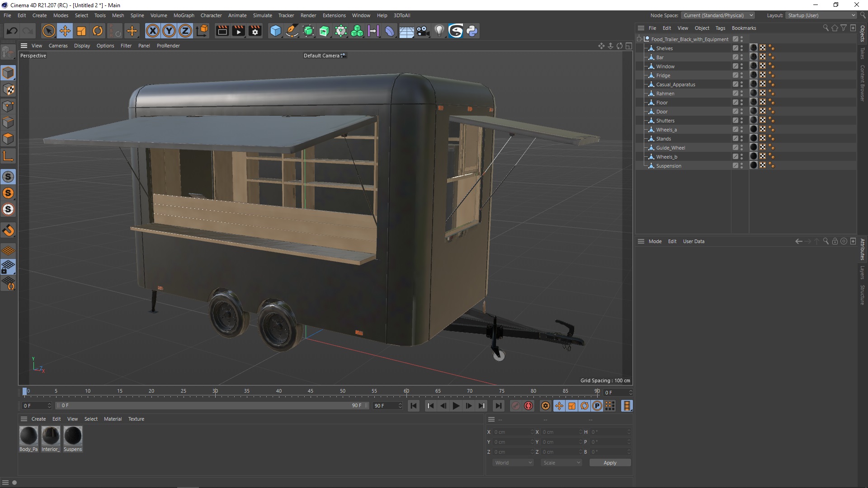Toggle the Workplane lock icon
Screen dimensions: 868x488
[x=8, y=267]
